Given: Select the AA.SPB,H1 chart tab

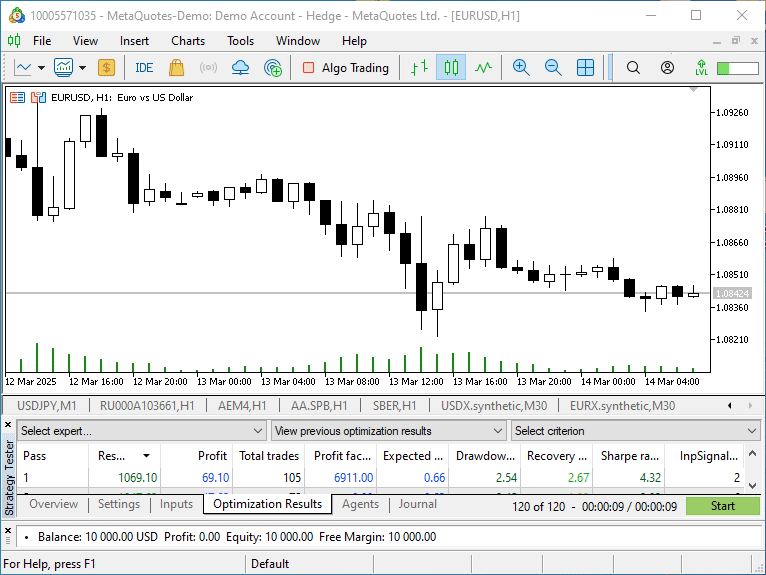Looking at the screenshot, I should pyautogui.click(x=319, y=406).
